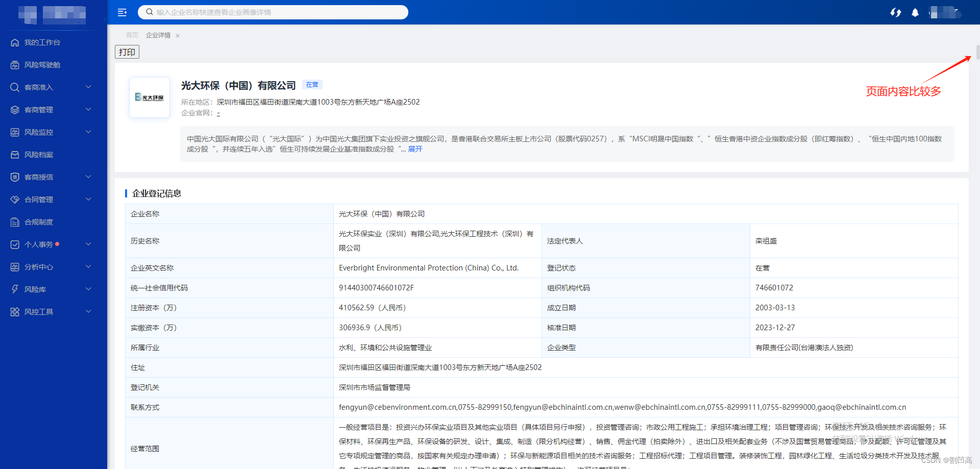
Task: Click the 风险档案 archive icon
Action: tap(15, 155)
